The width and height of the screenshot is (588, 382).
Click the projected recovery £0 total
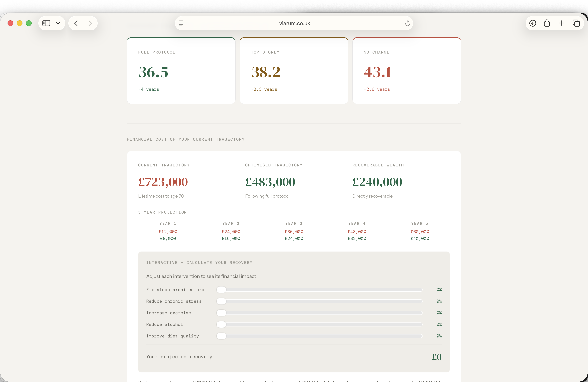[x=437, y=357]
